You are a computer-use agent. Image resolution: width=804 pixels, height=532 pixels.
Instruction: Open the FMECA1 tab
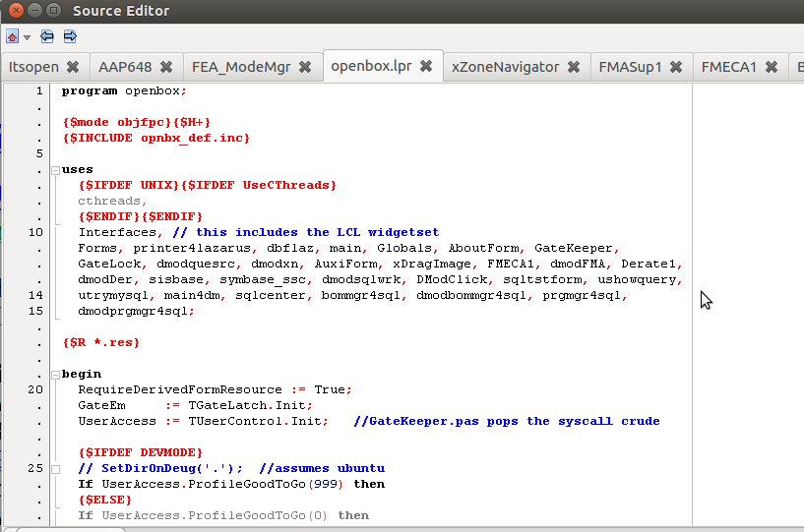728,68
